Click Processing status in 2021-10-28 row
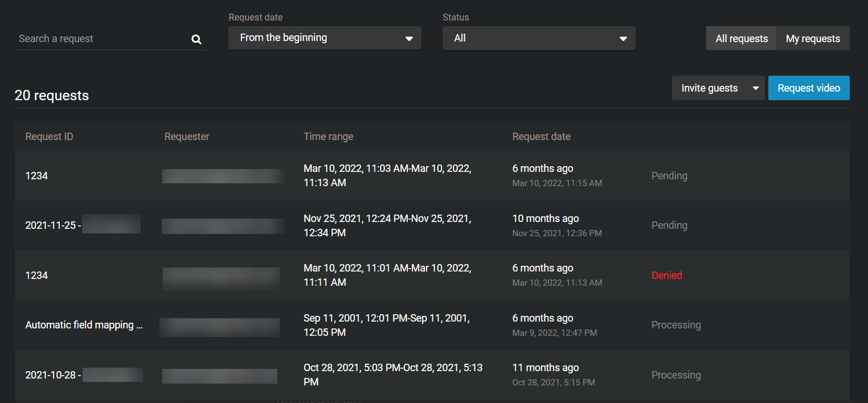The width and height of the screenshot is (868, 403). click(x=676, y=375)
